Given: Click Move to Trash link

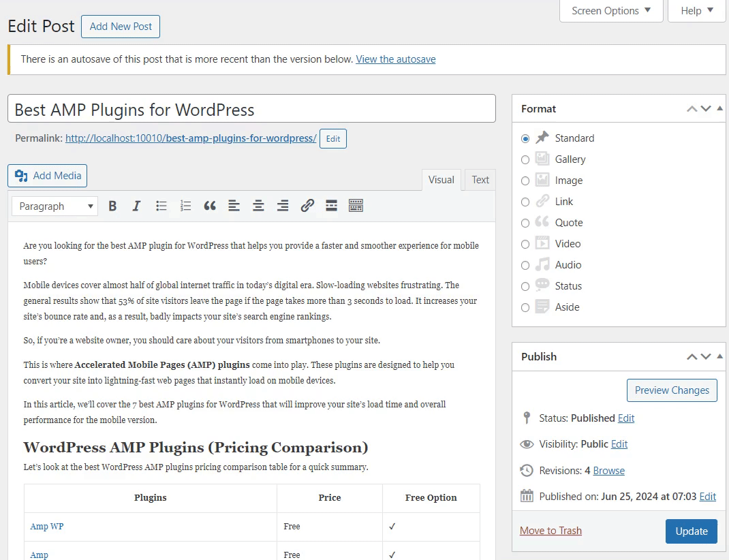Looking at the screenshot, I should (550, 531).
